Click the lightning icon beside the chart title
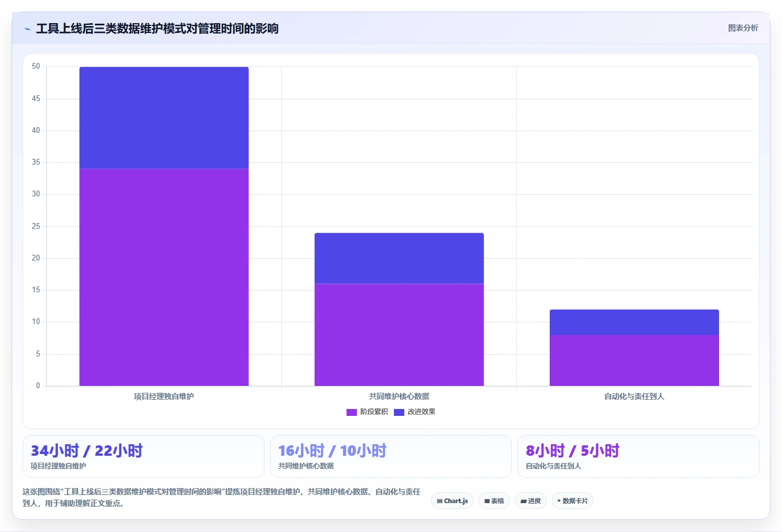This screenshot has width=782, height=532. [27, 29]
